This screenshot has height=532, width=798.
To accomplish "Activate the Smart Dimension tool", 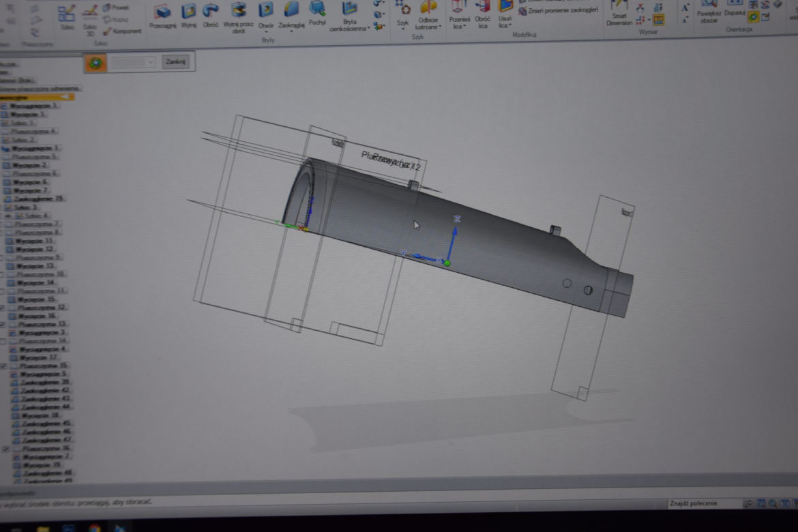I will [x=619, y=14].
